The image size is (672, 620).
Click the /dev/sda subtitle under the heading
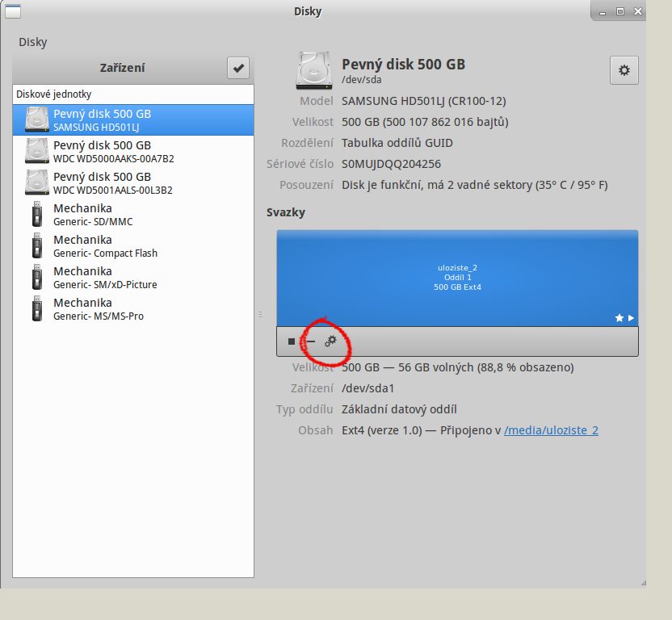coord(361,80)
